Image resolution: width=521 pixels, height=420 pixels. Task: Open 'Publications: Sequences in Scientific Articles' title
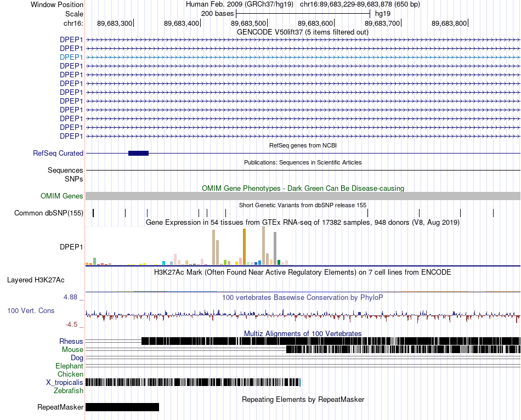[303, 162]
